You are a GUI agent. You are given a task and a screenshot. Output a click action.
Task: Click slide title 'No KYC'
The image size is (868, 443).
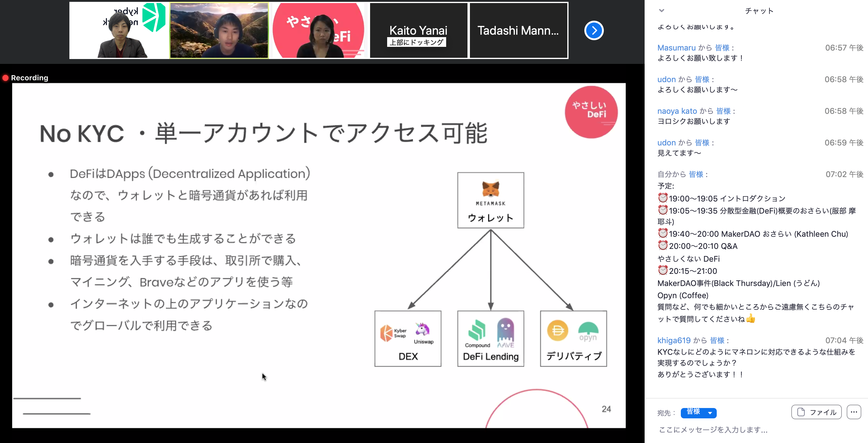coord(82,134)
